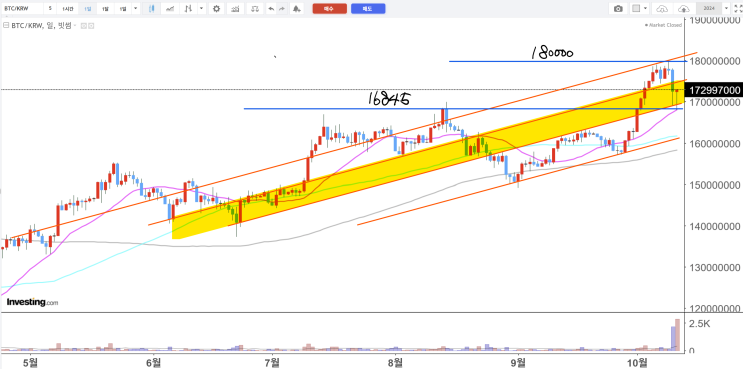Select the candlestick chart type
The width and height of the screenshot is (743, 369).
(151, 9)
